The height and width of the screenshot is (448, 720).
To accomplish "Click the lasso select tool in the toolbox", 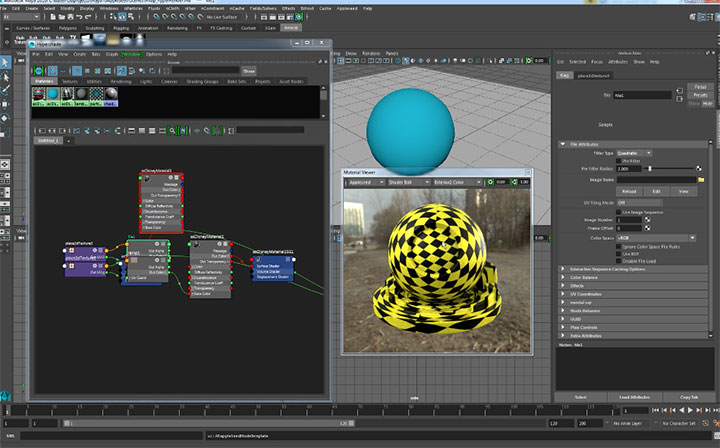I will (x=5, y=76).
